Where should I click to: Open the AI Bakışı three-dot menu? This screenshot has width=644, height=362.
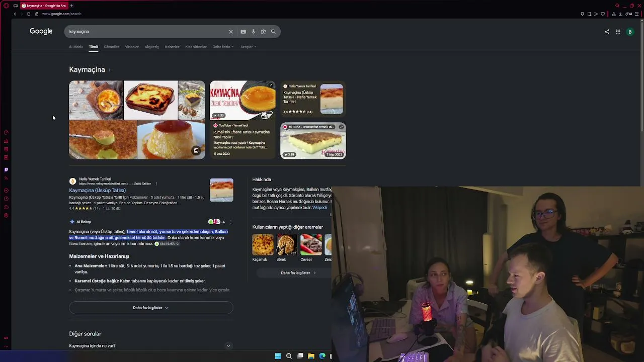click(231, 222)
